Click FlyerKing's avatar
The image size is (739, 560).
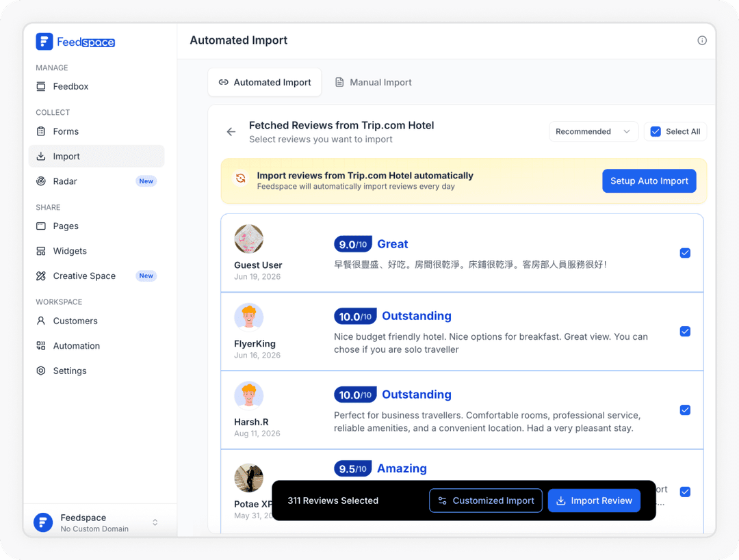click(249, 317)
